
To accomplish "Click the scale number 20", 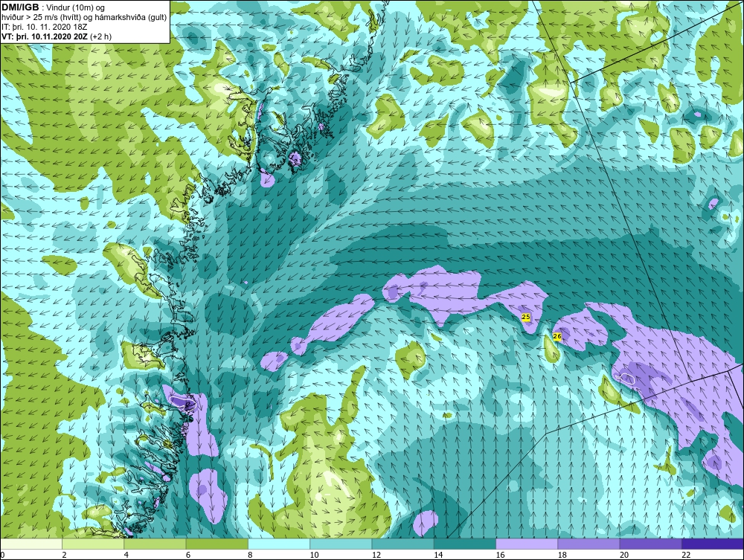I will [623, 555].
